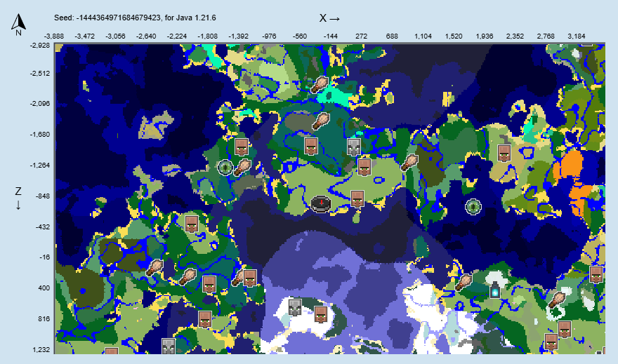
Task: Click the village directly left of the northern outpost
Action: click(312, 146)
